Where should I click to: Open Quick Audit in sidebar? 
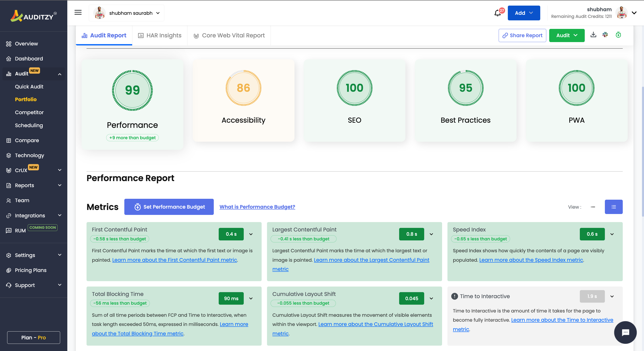click(x=29, y=87)
